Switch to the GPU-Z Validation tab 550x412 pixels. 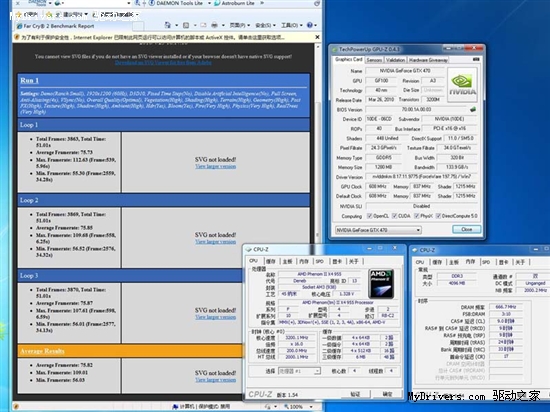(x=395, y=60)
